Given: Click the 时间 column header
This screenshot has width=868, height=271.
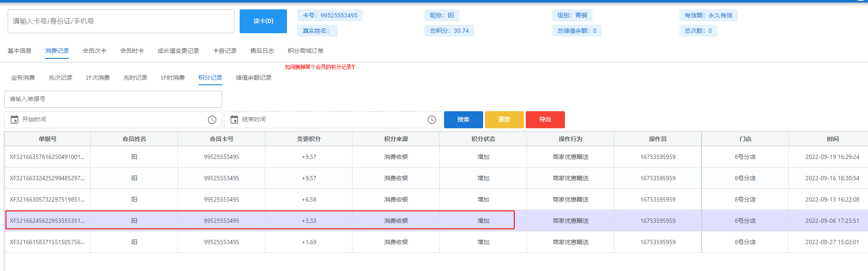Looking at the screenshot, I should click(x=832, y=139).
